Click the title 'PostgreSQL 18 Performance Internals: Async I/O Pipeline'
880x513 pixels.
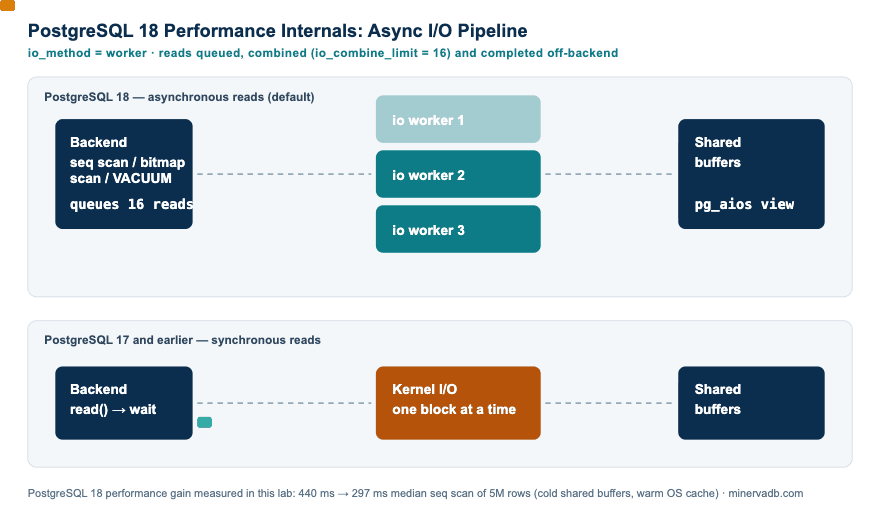pos(278,30)
